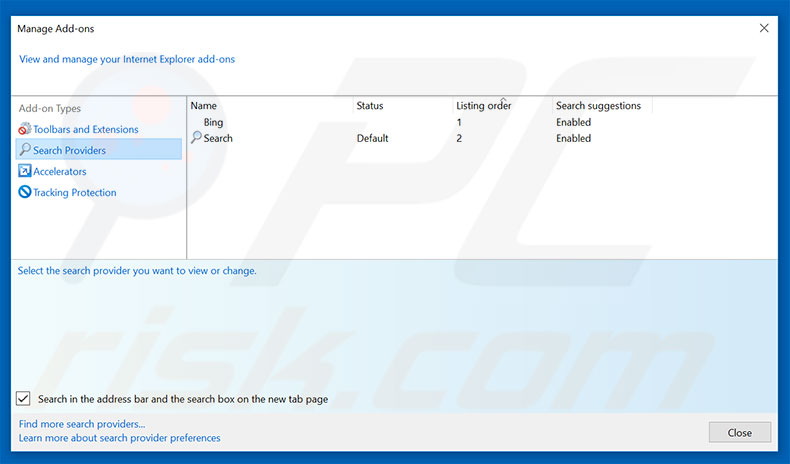Click the Add-on Types heading
The width and height of the screenshot is (790, 464).
pyautogui.click(x=49, y=108)
